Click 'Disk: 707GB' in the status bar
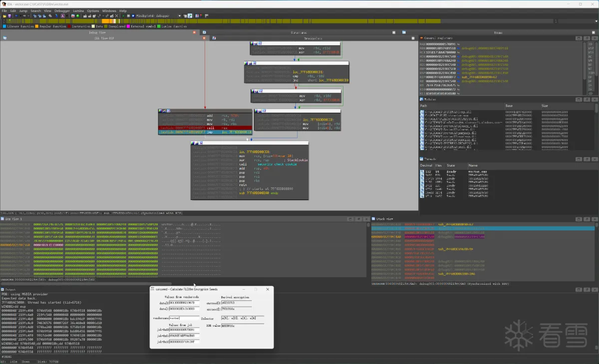The image size is (599, 364). (x=47, y=362)
